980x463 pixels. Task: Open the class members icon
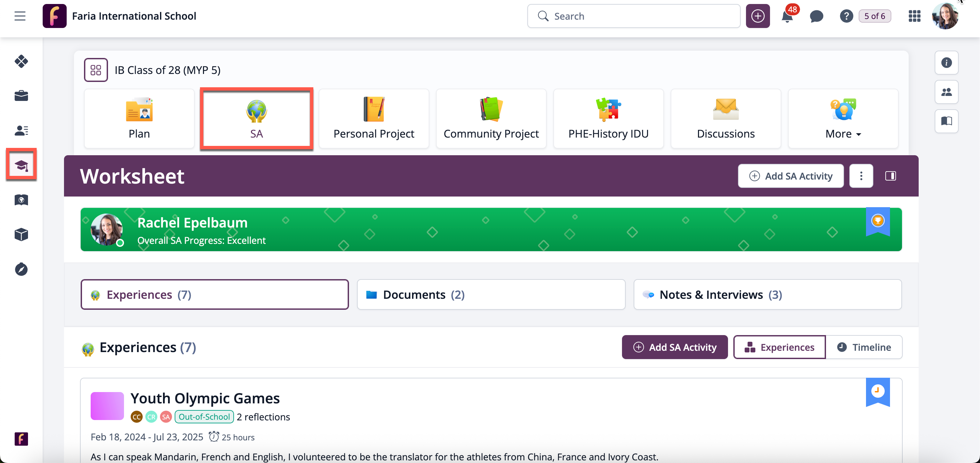coord(946,92)
